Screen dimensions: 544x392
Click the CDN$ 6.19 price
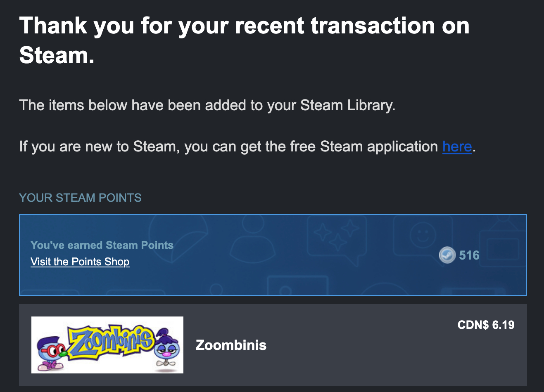(x=486, y=325)
